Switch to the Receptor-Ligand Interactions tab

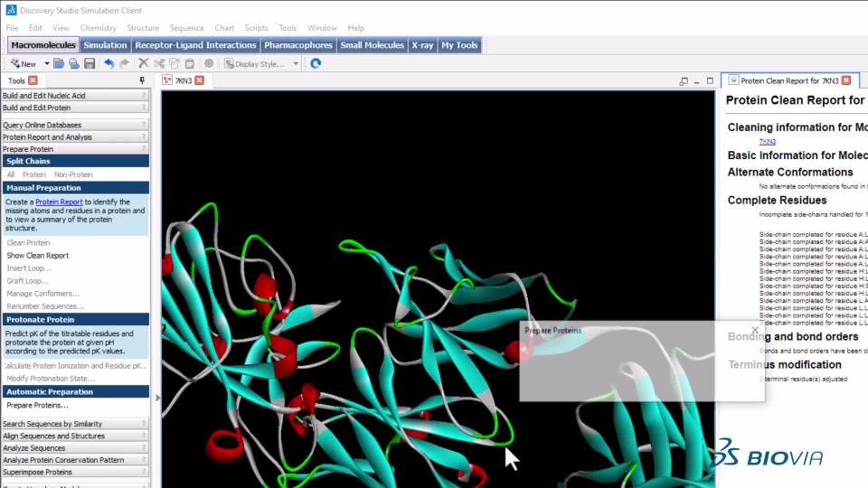pyautogui.click(x=195, y=45)
